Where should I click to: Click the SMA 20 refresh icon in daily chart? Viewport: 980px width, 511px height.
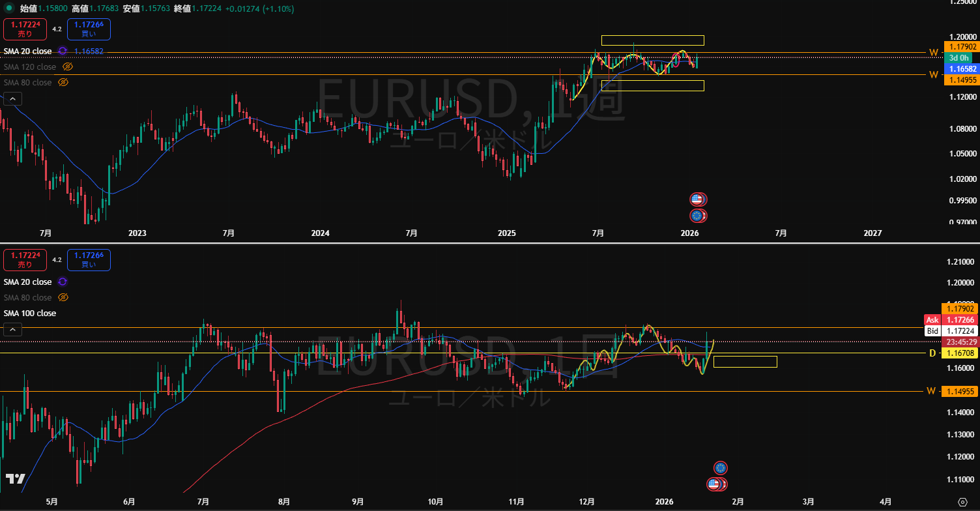pos(63,282)
